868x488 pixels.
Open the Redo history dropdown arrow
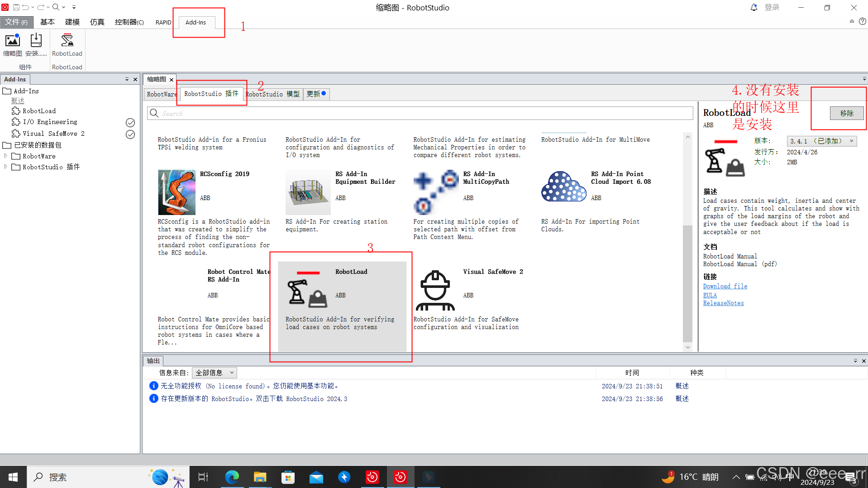click(x=48, y=7)
